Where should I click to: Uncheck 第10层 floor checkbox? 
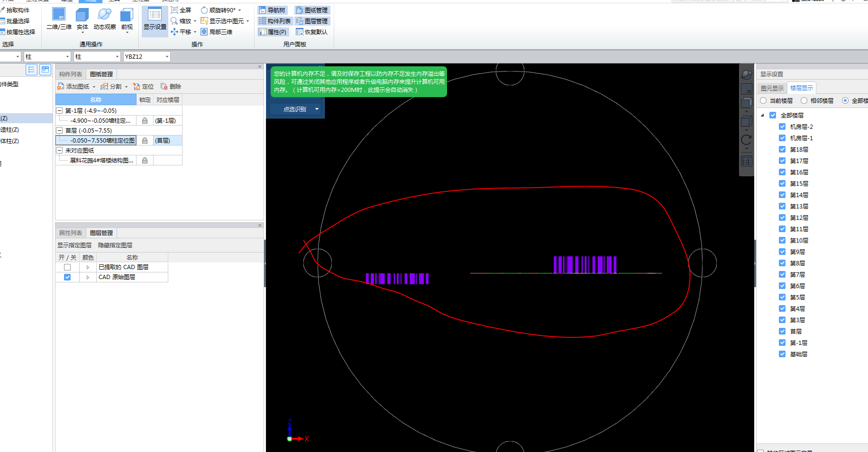point(782,240)
